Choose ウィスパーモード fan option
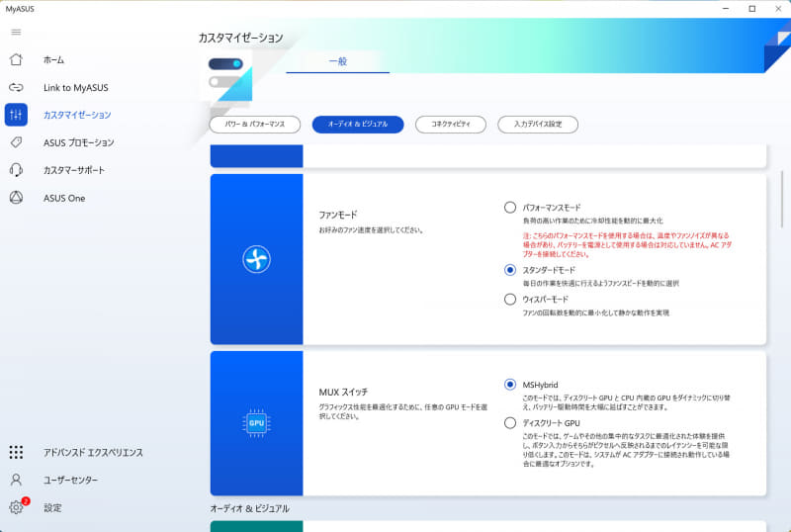Image resolution: width=791 pixels, height=532 pixels. pyautogui.click(x=510, y=300)
